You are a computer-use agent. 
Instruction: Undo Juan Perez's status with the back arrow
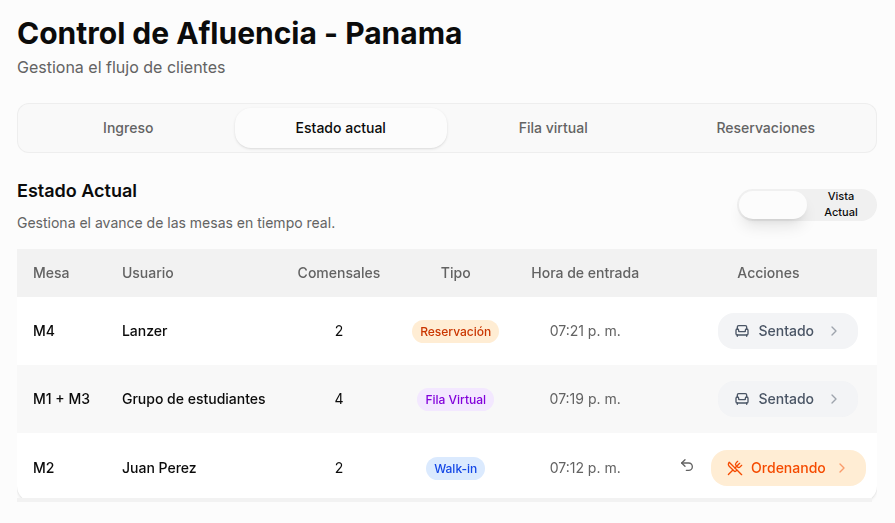pyautogui.click(x=687, y=466)
